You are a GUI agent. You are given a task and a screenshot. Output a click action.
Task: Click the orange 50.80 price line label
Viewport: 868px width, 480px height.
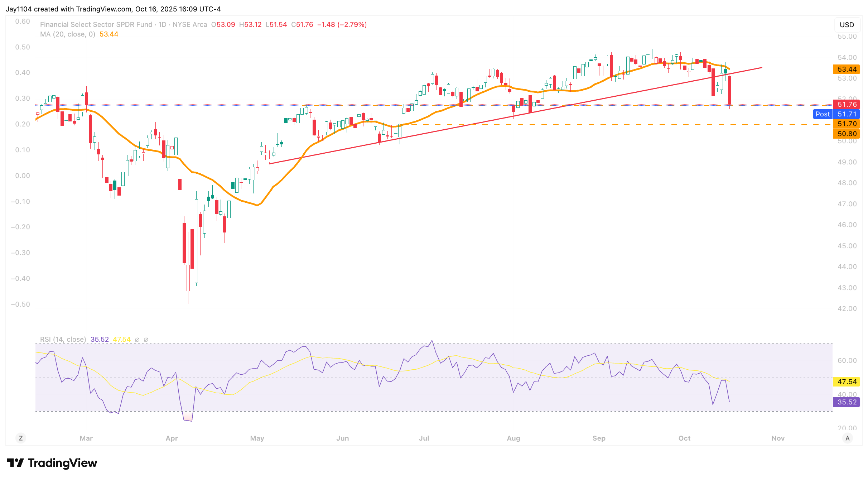pos(847,134)
